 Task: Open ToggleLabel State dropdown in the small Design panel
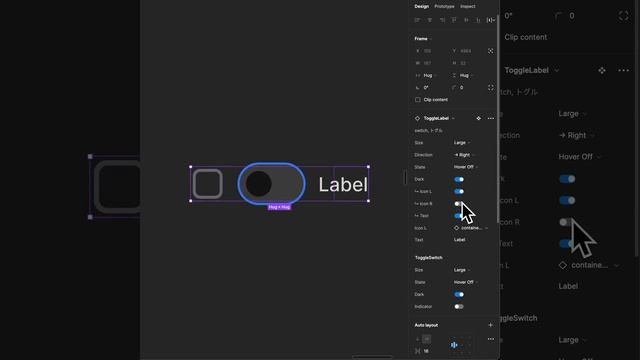coord(466,167)
